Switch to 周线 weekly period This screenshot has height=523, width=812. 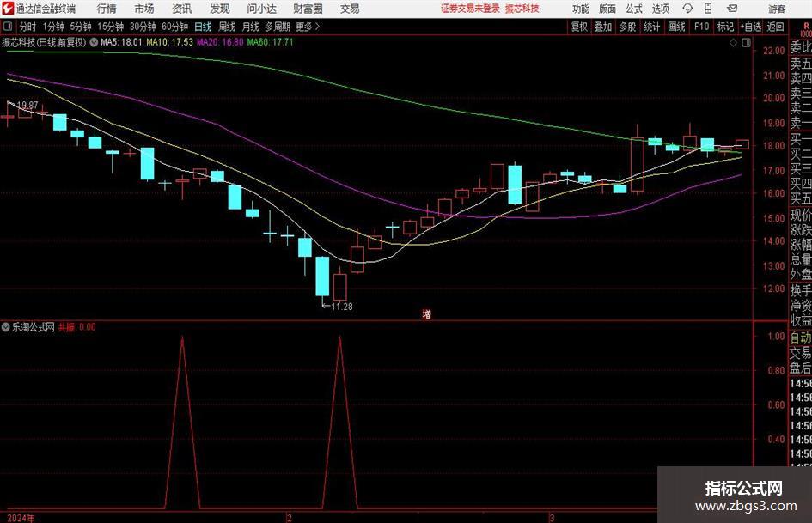point(226,27)
